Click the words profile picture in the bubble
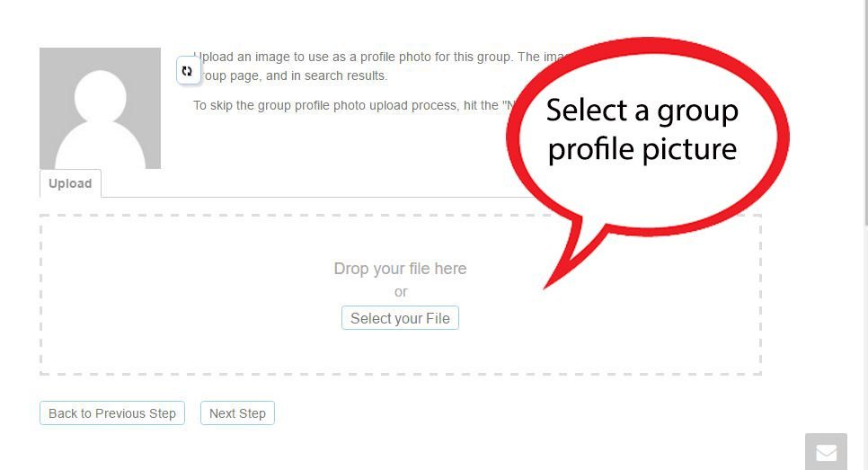Image resolution: width=868 pixels, height=470 pixels. click(642, 149)
